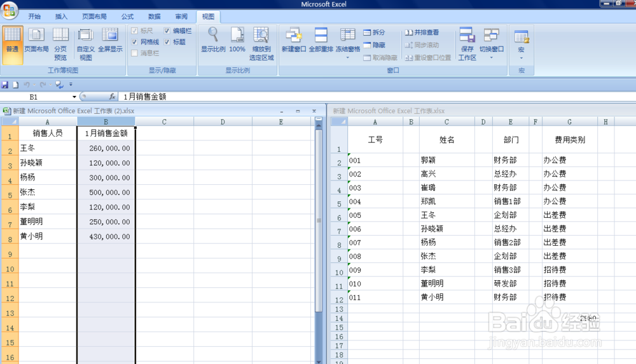Switch to Page Layout (页面布局) view icon

(x=36, y=41)
